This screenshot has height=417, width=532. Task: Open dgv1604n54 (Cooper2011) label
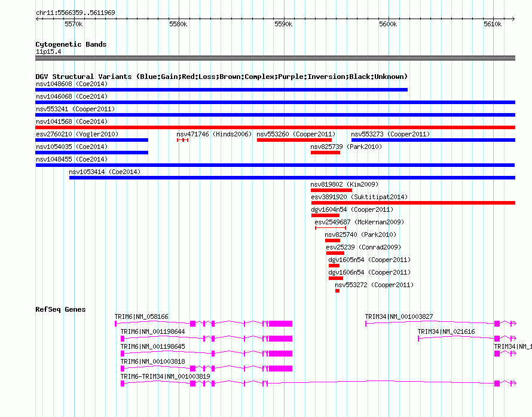coord(352,209)
